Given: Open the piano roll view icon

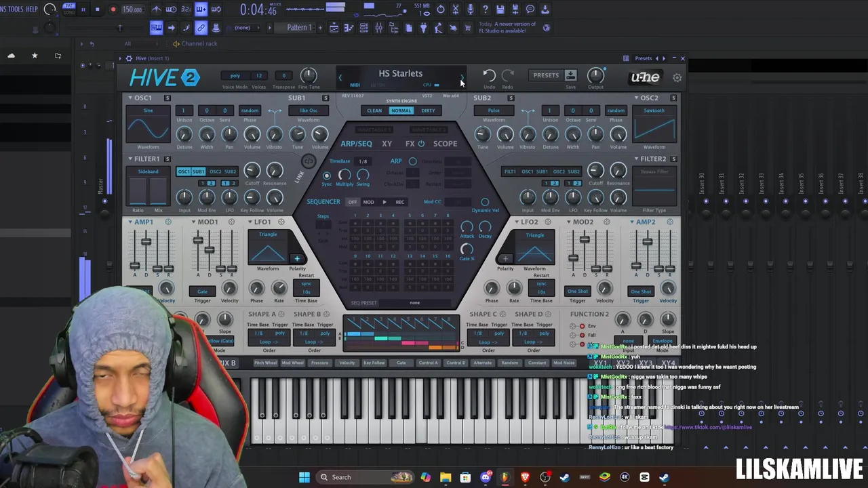Looking at the screenshot, I should click(x=349, y=28).
